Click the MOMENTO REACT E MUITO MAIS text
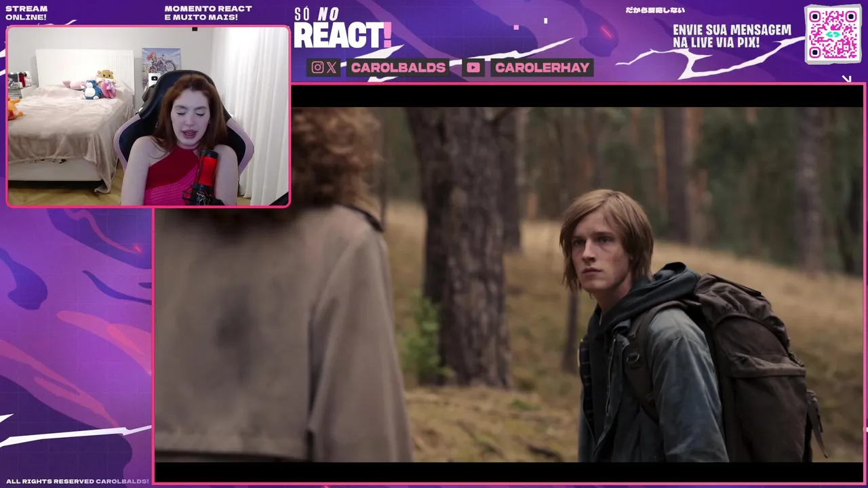868x488 pixels. coord(208,13)
